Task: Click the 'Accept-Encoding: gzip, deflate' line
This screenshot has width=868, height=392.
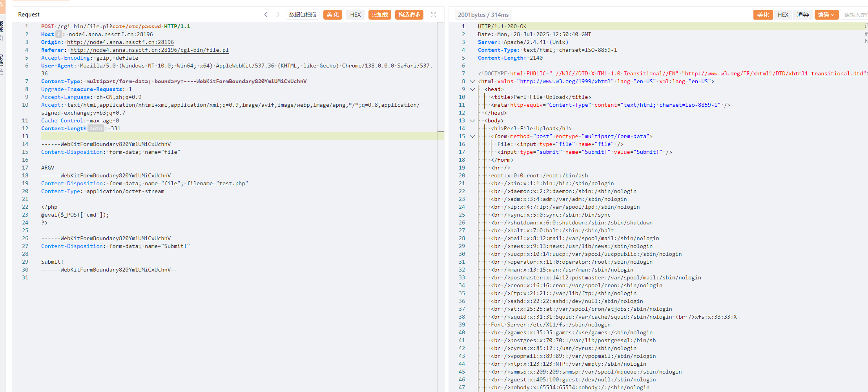Action: [x=89, y=58]
